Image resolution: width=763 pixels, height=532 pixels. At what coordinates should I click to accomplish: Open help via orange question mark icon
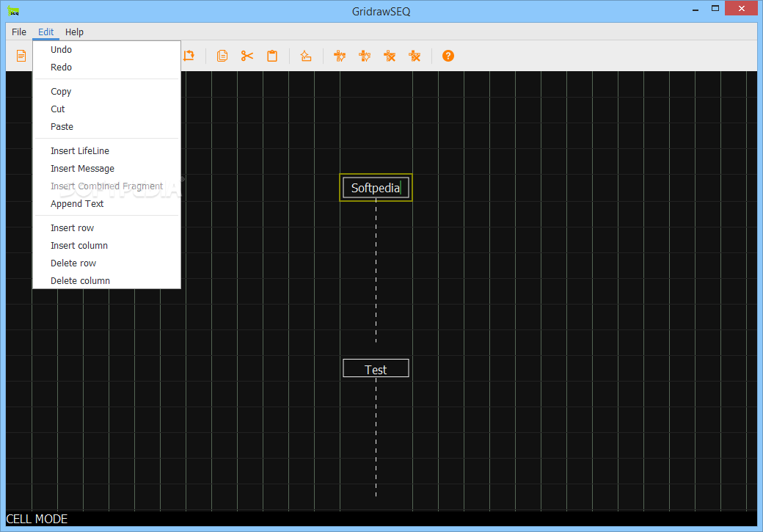coord(448,56)
